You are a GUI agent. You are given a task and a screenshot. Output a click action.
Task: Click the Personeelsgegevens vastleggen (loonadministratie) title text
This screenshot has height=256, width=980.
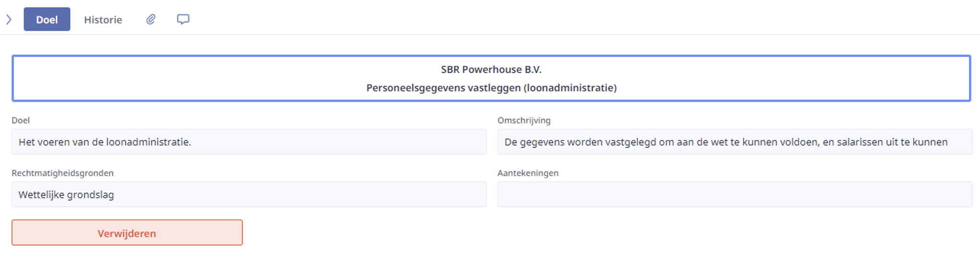[x=491, y=88]
